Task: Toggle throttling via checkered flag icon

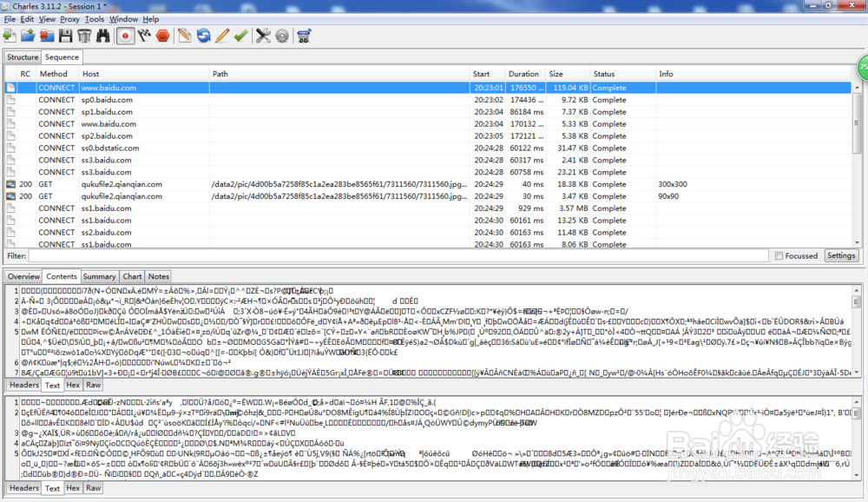Action: tap(144, 36)
